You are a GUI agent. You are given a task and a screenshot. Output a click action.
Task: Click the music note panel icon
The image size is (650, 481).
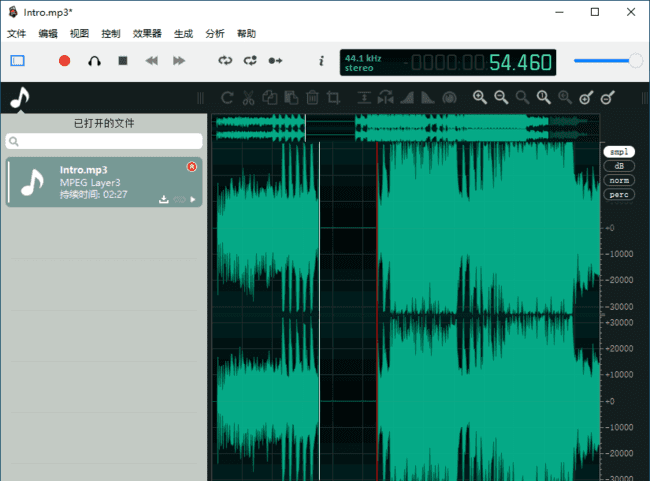point(19,98)
